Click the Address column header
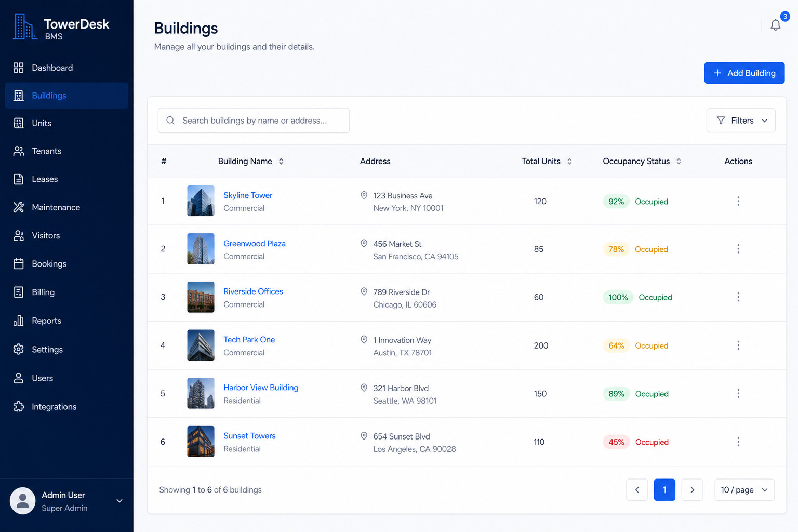 (x=375, y=161)
